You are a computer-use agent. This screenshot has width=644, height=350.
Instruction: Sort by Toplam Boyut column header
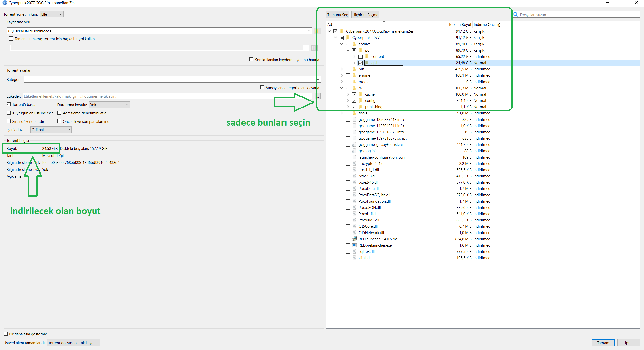(457, 24)
